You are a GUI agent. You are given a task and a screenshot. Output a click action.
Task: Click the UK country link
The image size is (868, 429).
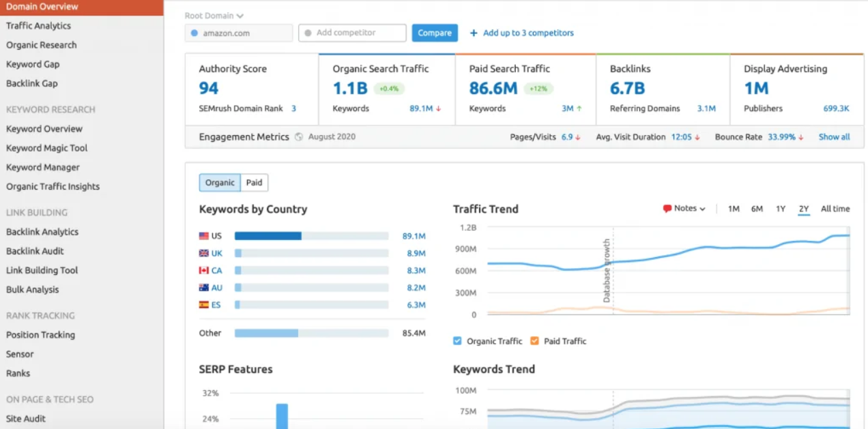click(x=217, y=253)
